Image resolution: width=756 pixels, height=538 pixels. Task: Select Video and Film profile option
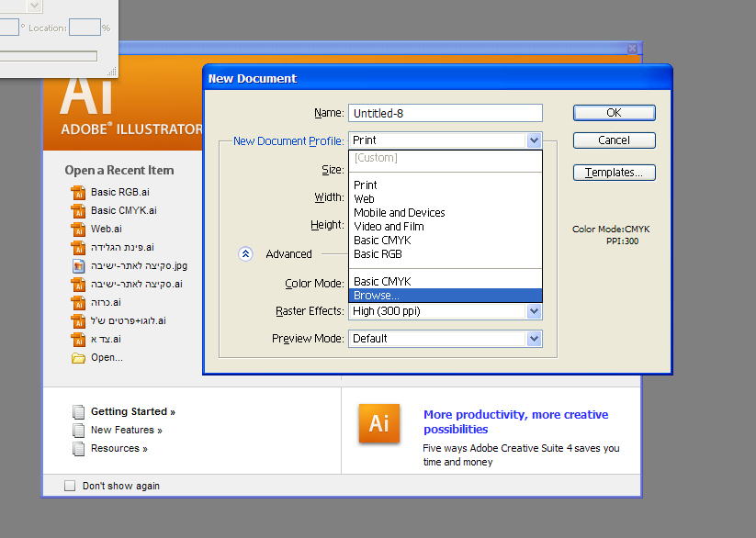(x=389, y=227)
